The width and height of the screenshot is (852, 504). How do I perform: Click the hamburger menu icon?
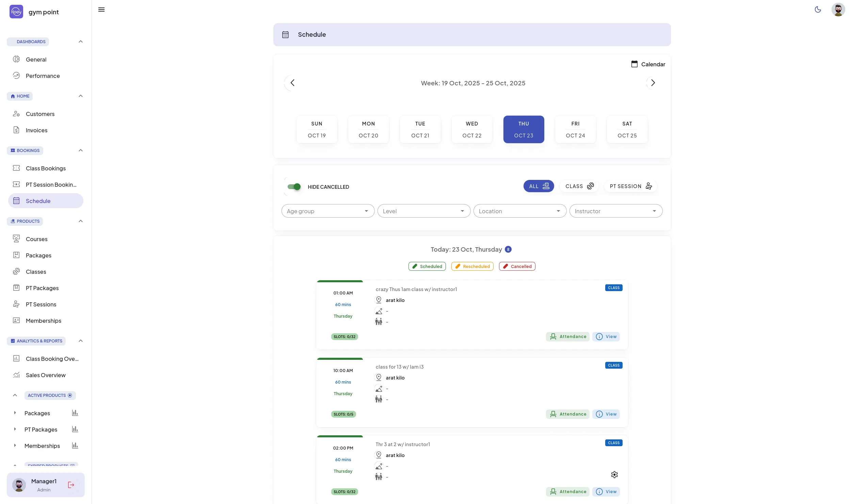pos(101,10)
